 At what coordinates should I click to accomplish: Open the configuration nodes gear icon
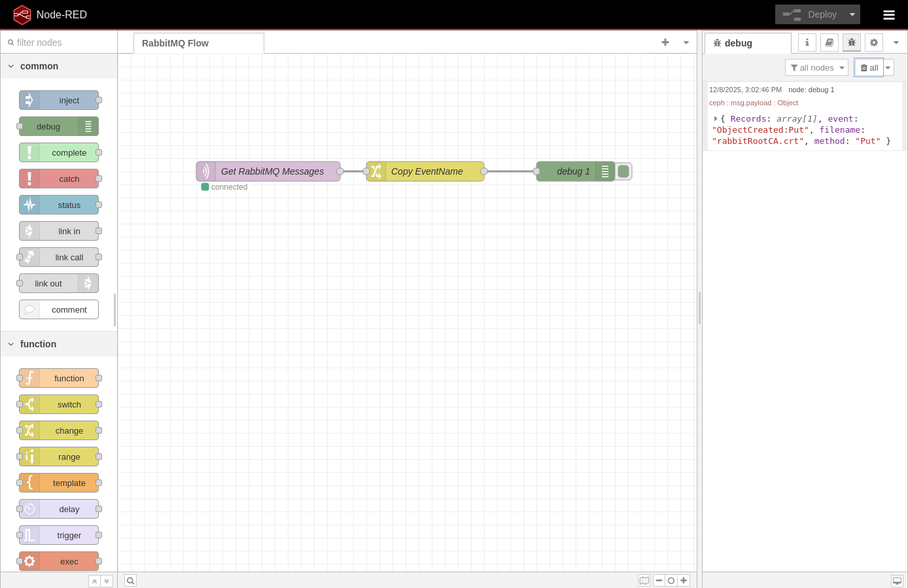pyautogui.click(x=873, y=43)
